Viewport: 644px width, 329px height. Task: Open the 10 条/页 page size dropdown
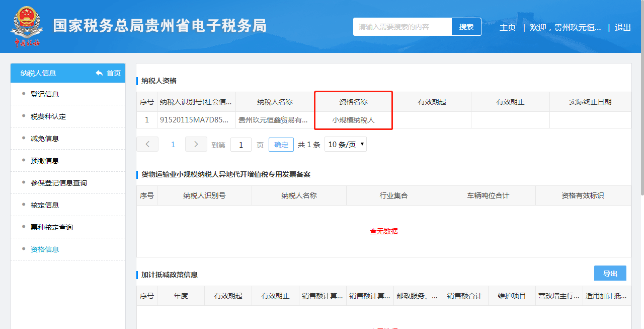pyautogui.click(x=346, y=144)
